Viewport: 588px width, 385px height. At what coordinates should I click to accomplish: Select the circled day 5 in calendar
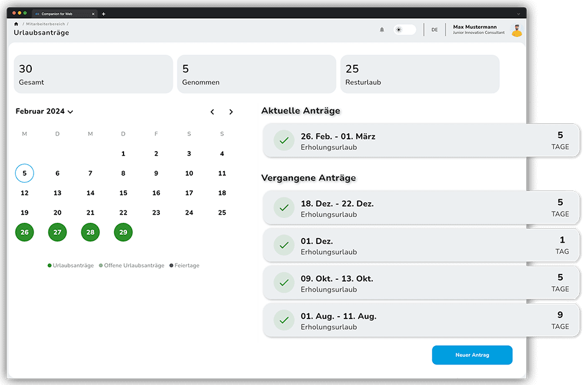24,173
